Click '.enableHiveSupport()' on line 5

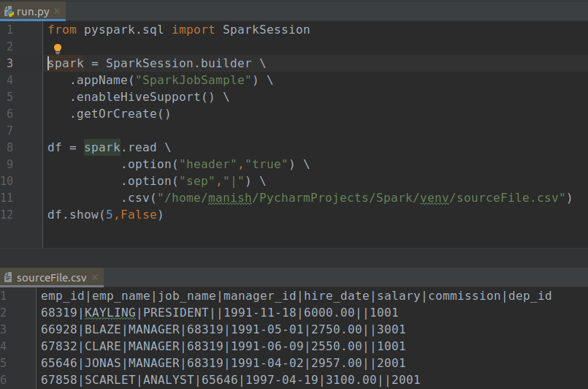(x=142, y=97)
